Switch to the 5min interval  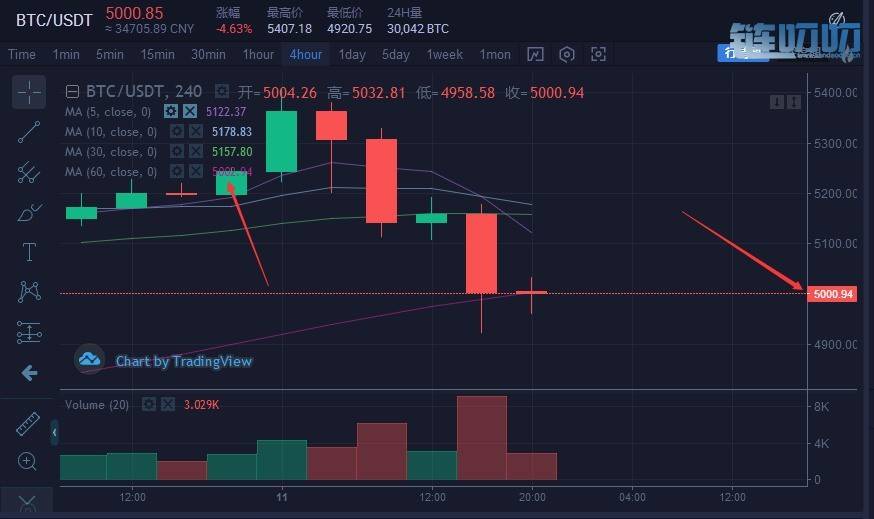point(110,55)
